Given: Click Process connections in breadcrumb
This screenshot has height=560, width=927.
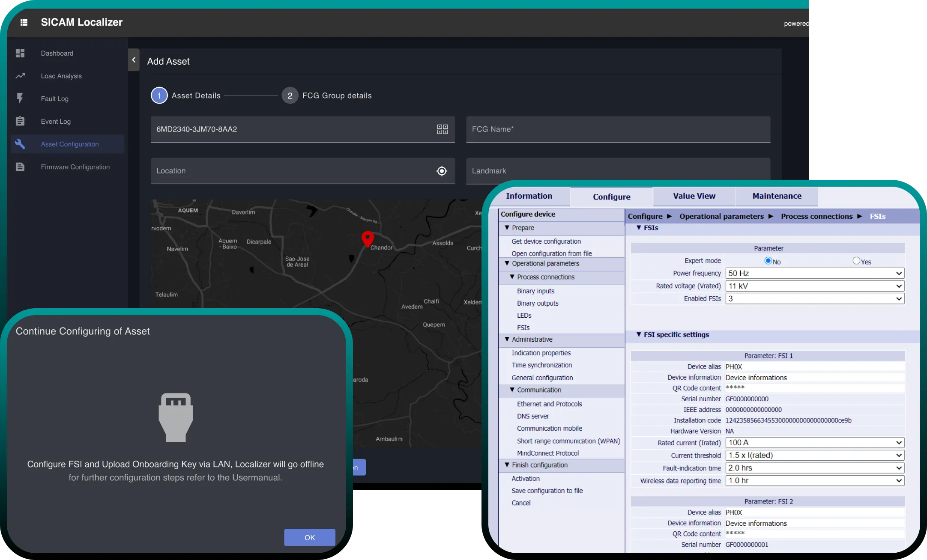Looking at the screenshot, I should [x=816, y=216].
